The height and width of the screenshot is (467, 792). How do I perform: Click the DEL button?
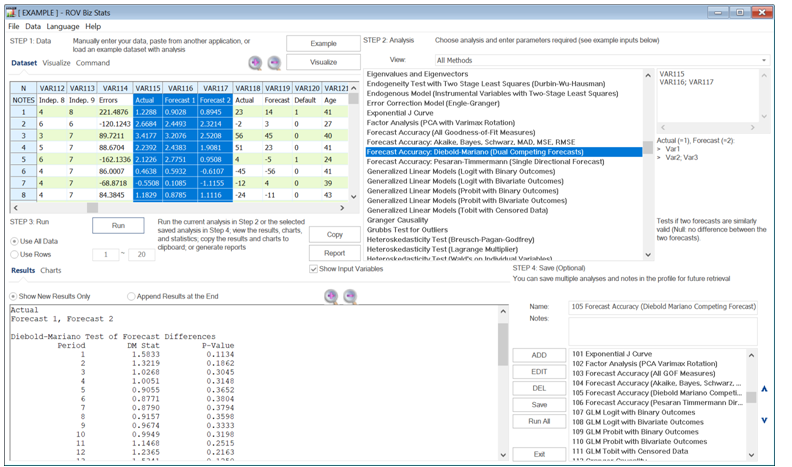pyautogui.click(x=539, y=388)
